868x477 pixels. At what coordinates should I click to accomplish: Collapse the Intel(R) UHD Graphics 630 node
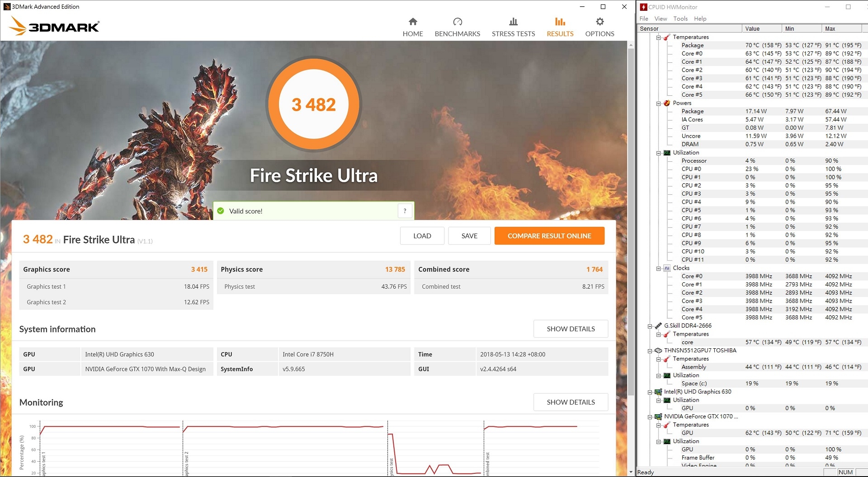pyautogui.click(x=650, y=392)
